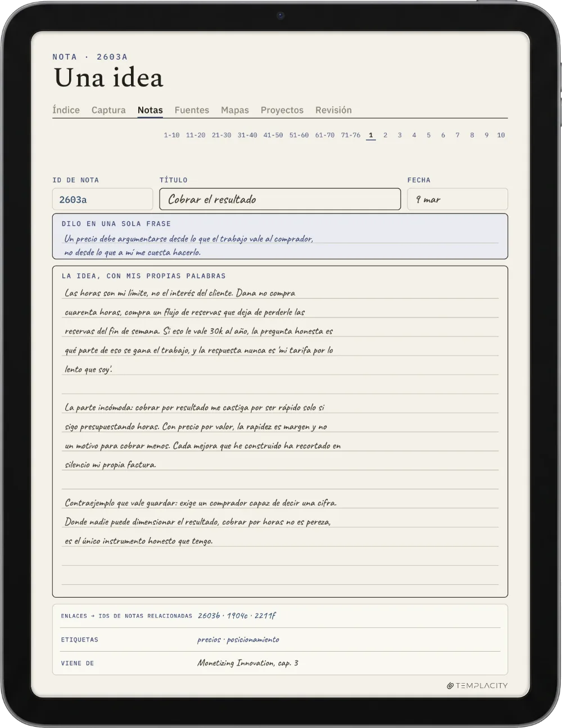Viewport: 562px width, 728px height.
Task: Click related note ID 2211f
Action: click(265, 616)
